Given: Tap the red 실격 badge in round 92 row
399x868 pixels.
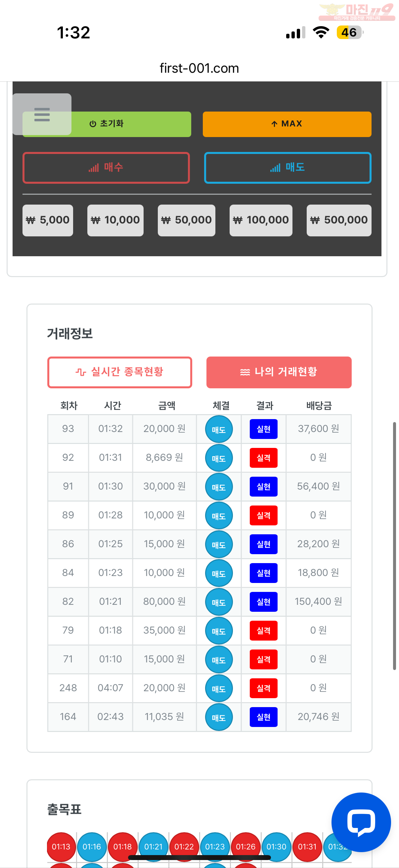Looking at the screenshot, I should (263, 458).
